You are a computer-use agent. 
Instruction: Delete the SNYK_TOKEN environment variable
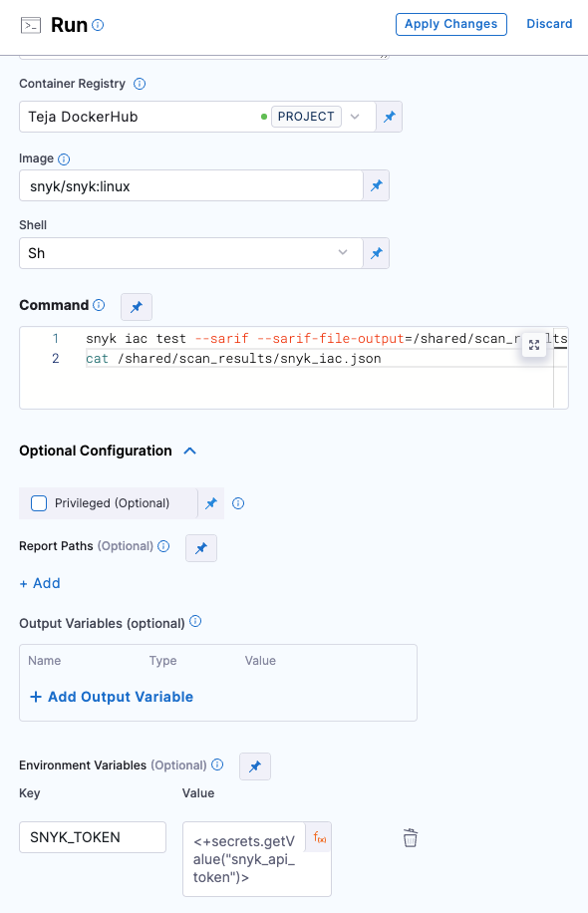point(411,838)
